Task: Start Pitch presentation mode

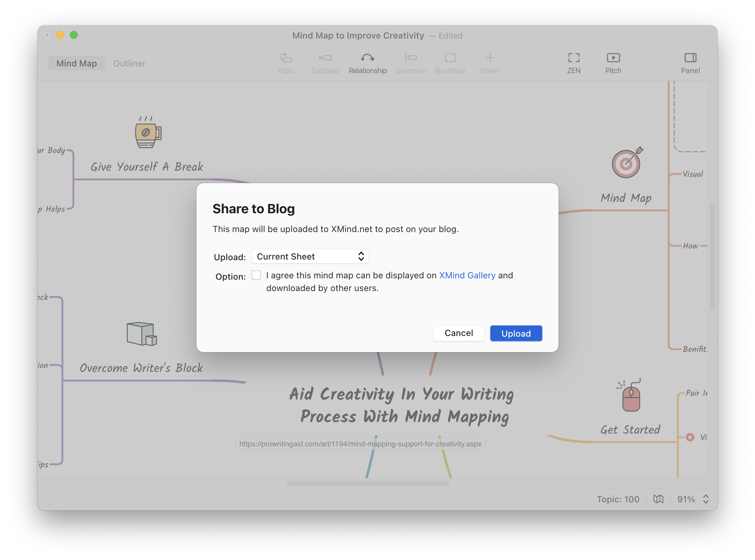Action: pos(613,63)
